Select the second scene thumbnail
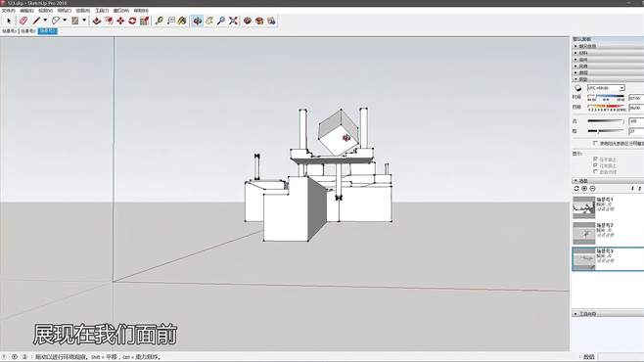The image size is (644, 362). pos(583,233)
